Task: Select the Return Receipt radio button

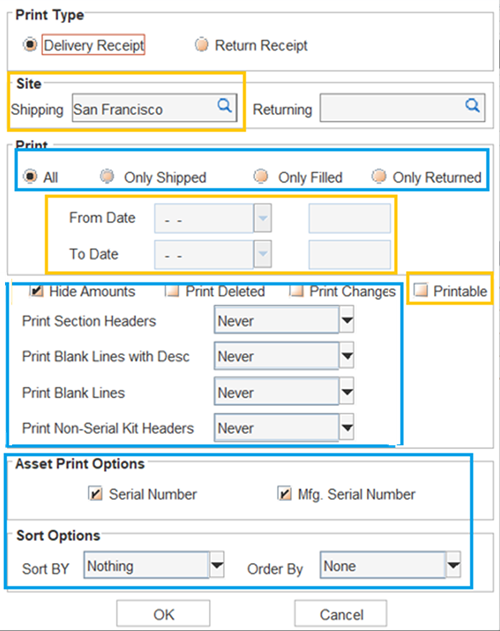Action: [202, 45]
